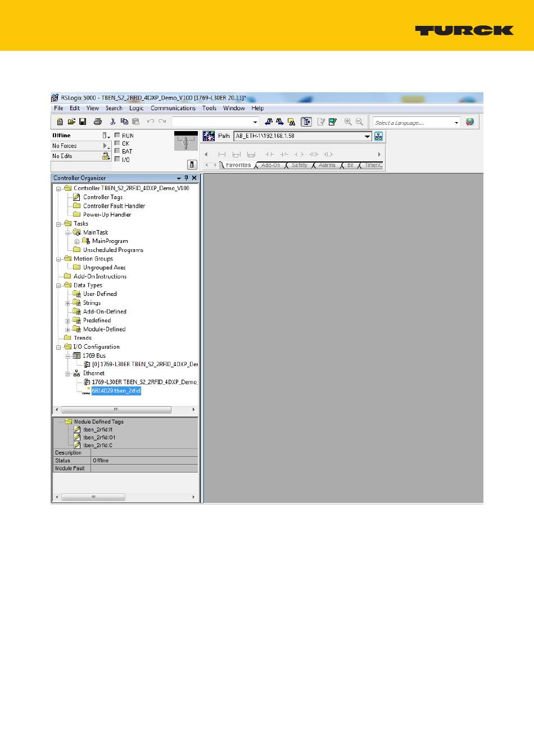The image size is (534, 756).
Task: Switch to the Favorites instruction tab
Action: [238, 165]
